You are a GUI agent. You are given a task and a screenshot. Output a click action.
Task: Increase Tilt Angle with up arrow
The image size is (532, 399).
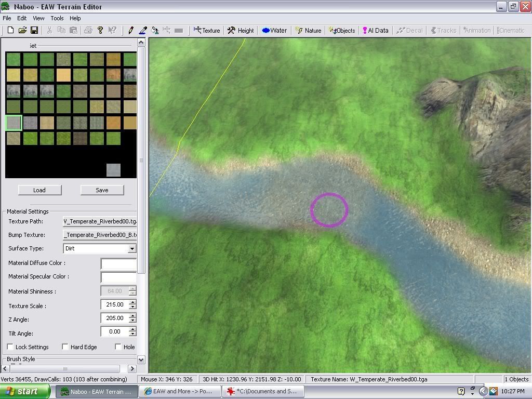point(132,329)
